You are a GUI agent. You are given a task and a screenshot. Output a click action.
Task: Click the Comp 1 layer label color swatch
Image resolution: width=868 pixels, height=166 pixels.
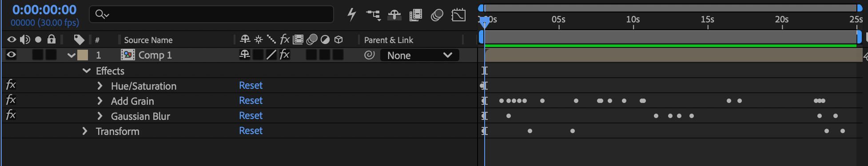tap(83, 55)
